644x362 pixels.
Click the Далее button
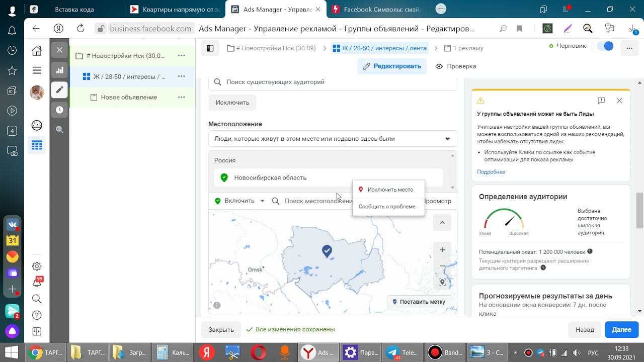tap(621, 330)
